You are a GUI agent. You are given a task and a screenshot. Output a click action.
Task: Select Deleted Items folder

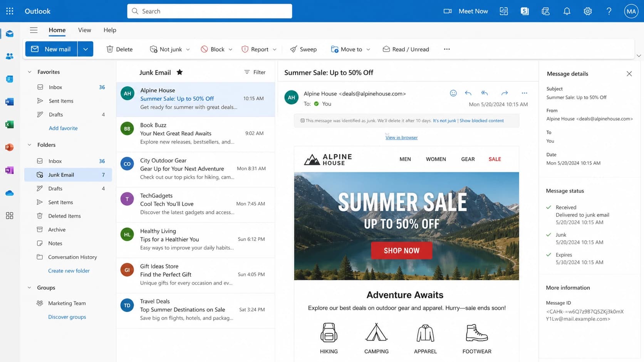click(68, 216)
